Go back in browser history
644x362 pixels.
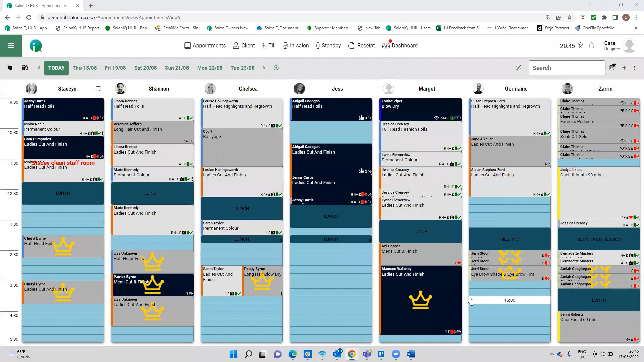7,17
